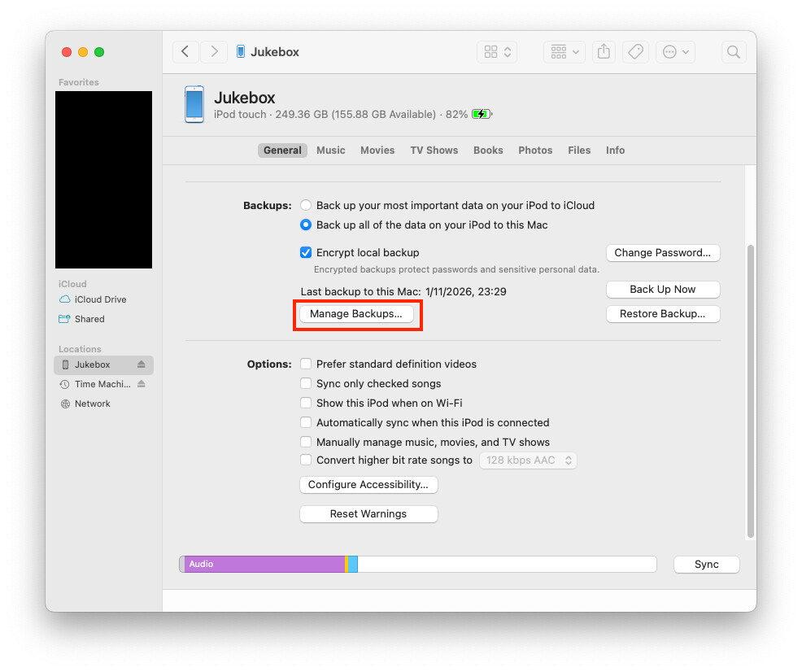Click the Manage Backups button
802x672 pixels.
[356, 314]
